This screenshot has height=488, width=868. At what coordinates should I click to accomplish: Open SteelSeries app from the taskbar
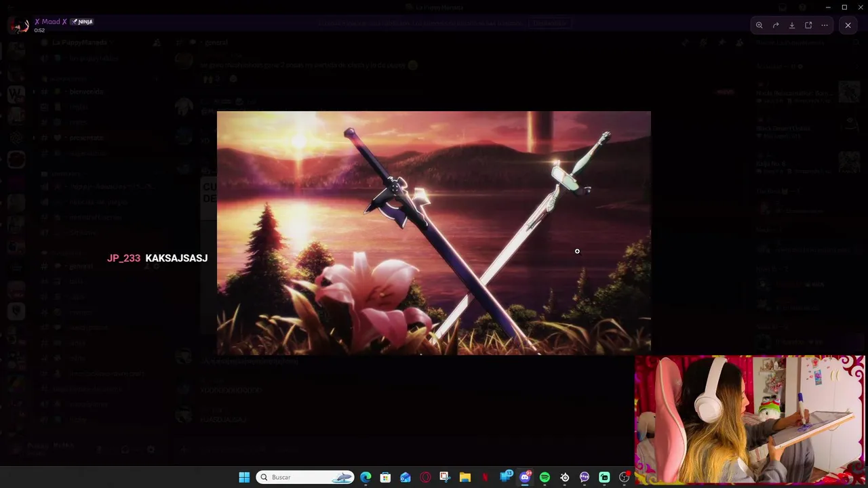pos(565,477)
